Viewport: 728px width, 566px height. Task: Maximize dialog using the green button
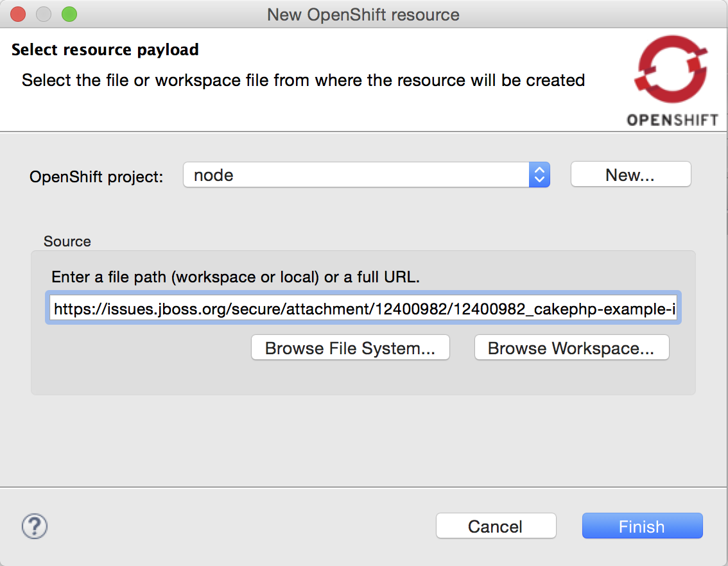(69, 14)
